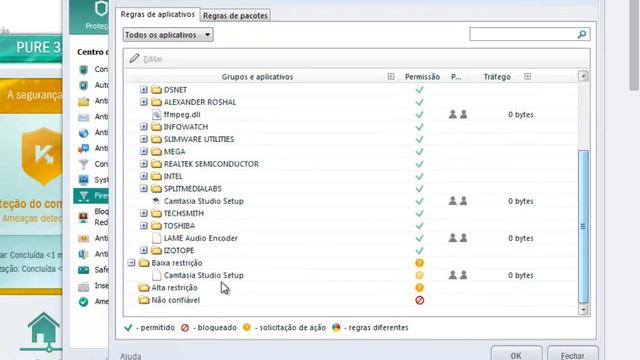Click the Fechar button
The width and height of the screenshot is (640, 360).
(x=572, y=354)
